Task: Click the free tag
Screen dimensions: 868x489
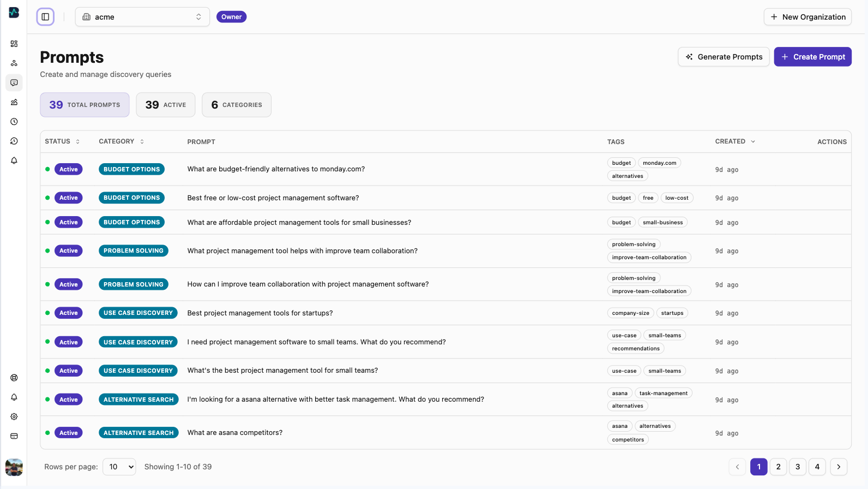Action: tap(648, 198)
